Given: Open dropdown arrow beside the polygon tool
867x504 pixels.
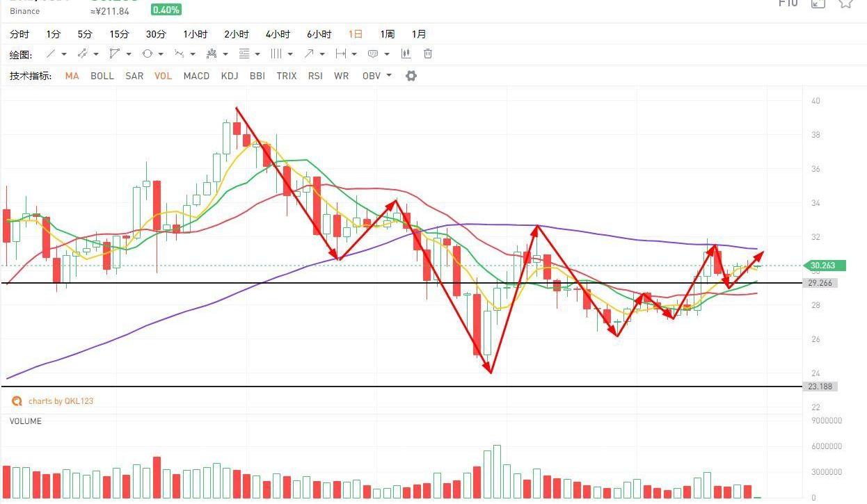Looking at the screenshot, I should [129, 54].
